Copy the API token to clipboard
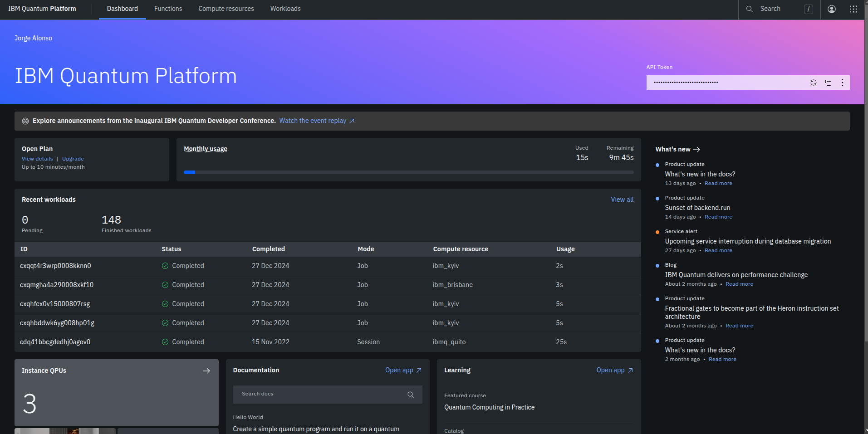 (x=828, y=83)
